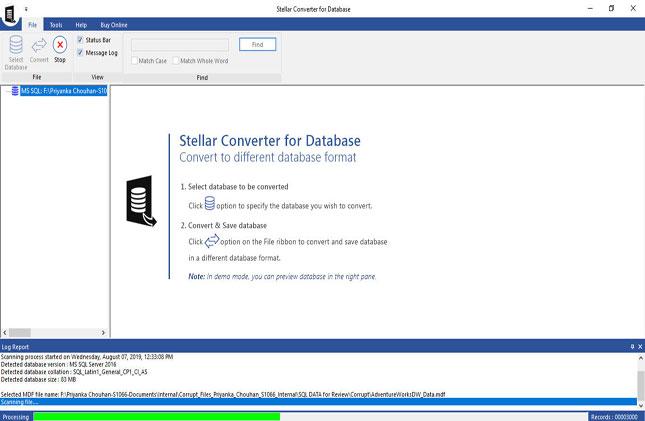Open the Tools ribbon tab

tap(56, 25)
